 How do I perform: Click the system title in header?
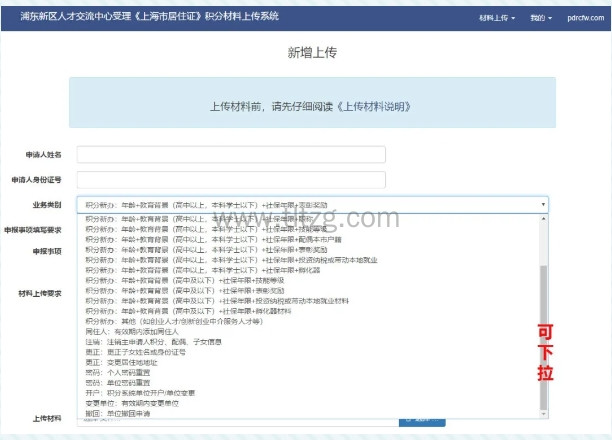(x=142, y=17)
